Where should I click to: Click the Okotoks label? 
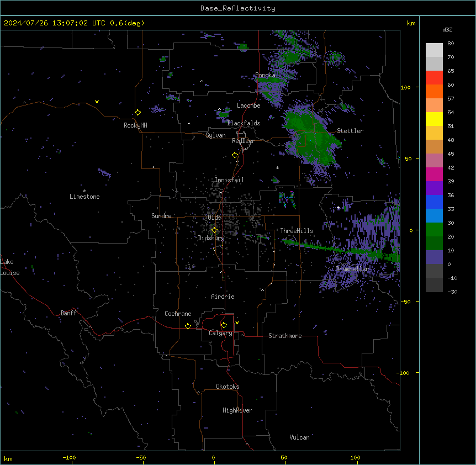228,387
